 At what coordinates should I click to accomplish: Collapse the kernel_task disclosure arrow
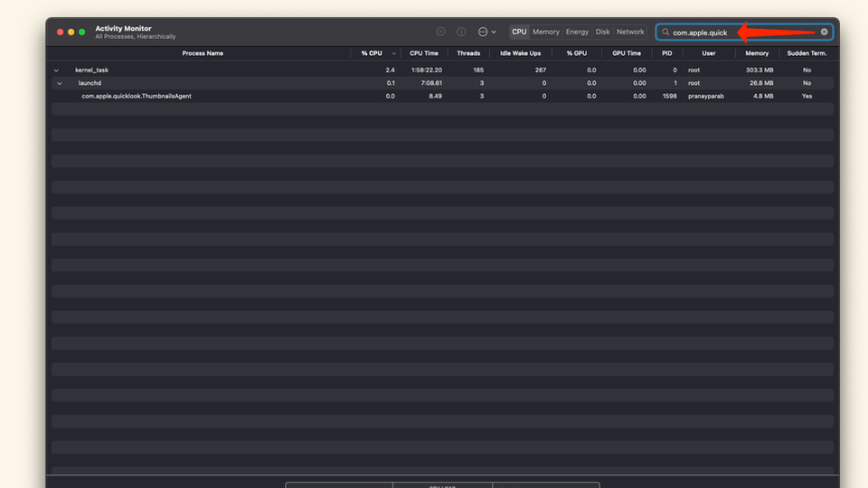(x=56, y=70)
